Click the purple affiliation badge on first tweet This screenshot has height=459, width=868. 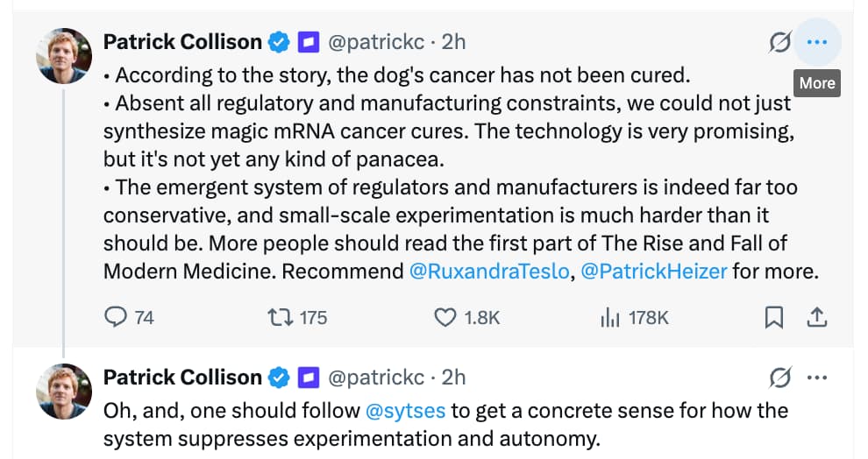pos(308,41)
